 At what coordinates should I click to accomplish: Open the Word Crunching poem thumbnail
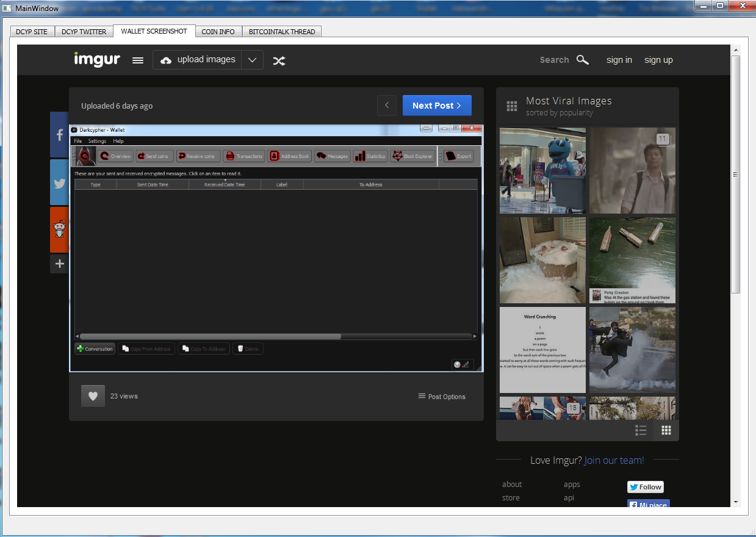(x=542, y=350)
